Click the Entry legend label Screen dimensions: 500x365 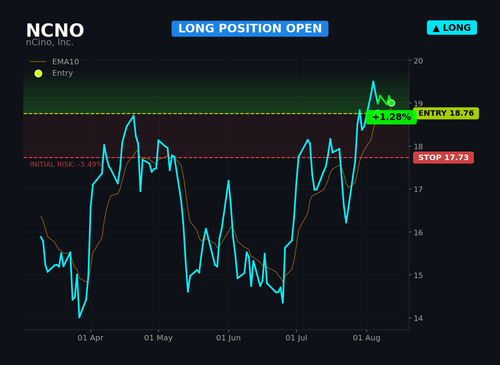(62, 73)
